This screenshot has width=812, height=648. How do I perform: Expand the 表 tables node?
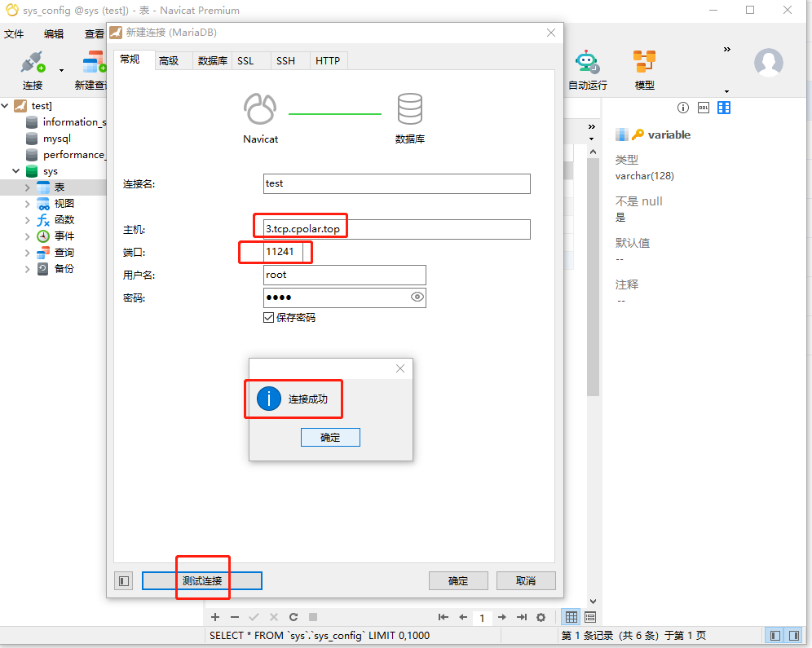[28, 187]
